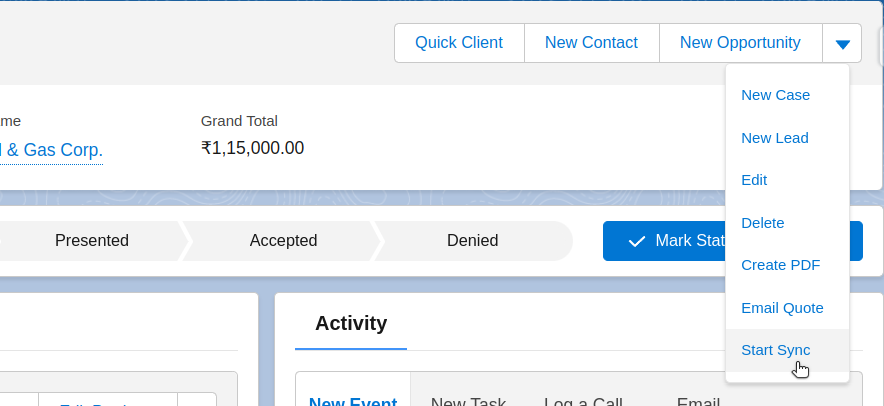Choose the Accepted stage in path

[283, 241]
